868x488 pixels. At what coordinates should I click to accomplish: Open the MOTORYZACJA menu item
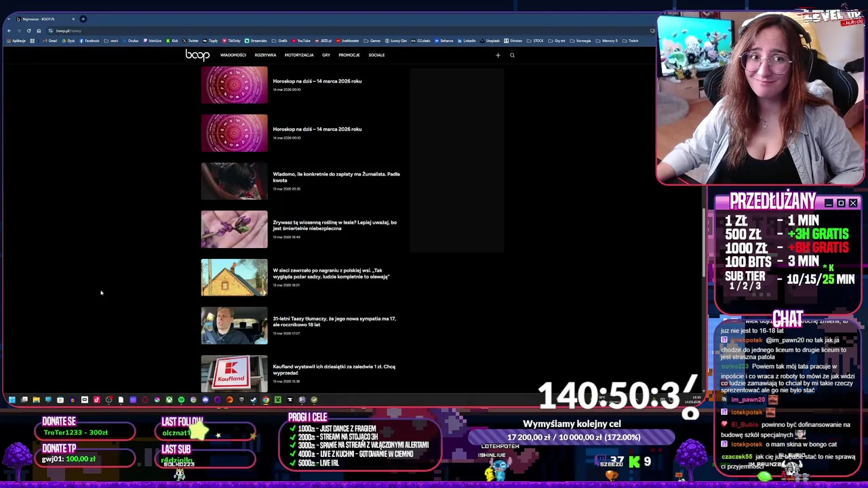299,55
